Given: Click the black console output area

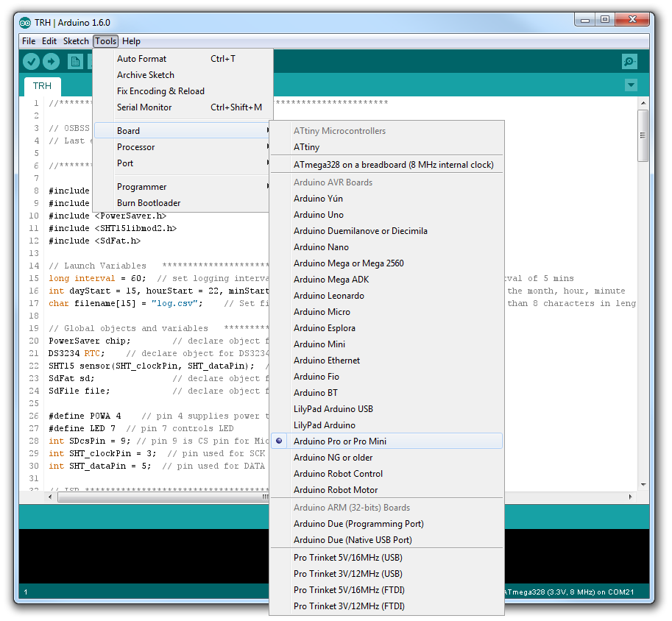Looking at the screenshot, I should click(x=144, y=556).
